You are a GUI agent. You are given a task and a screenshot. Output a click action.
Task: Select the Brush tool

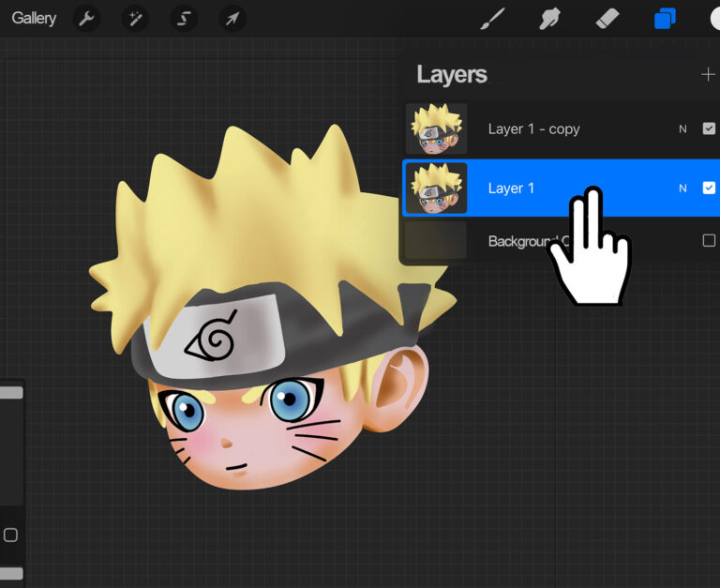point(493,19)
